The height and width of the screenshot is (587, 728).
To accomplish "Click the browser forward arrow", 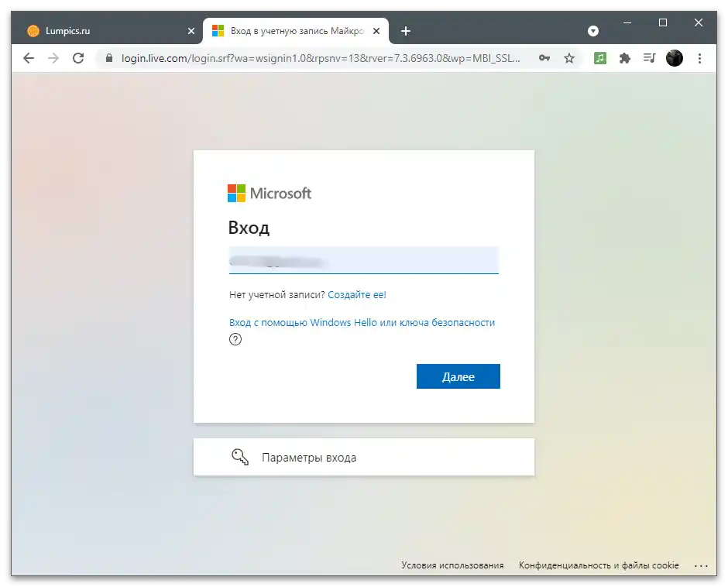I will tap(53, 58).
